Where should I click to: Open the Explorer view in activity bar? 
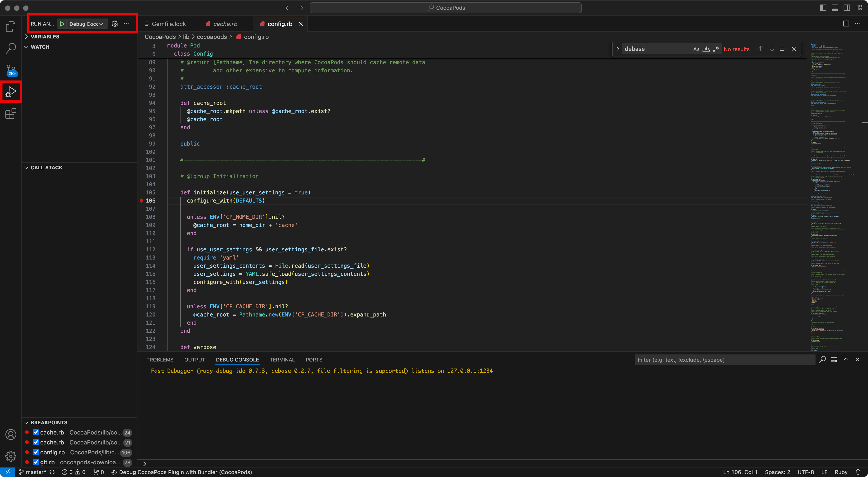(11, 27)
